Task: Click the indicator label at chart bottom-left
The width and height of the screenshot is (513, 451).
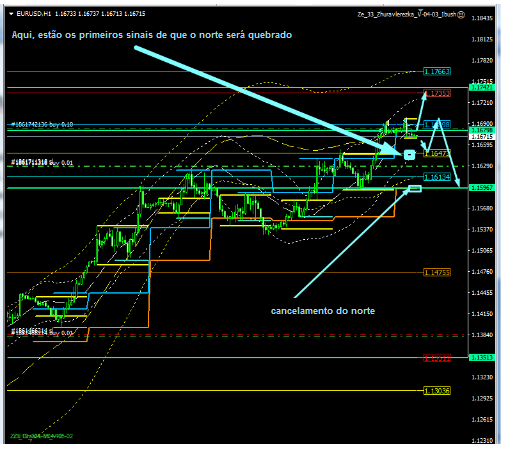Action: (x=41, y=436)
